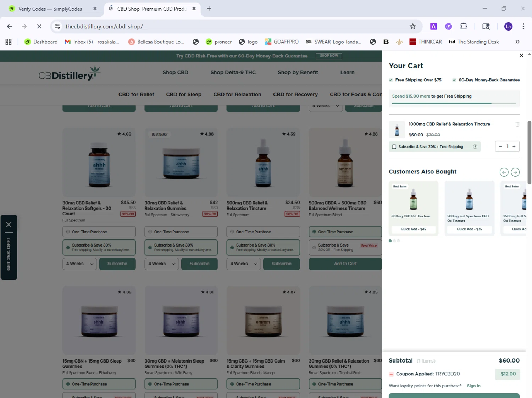The width and height of the screenshot is (532, 398).
Task: Open the Gmail Inbox bookmark
Action: point(92,42)
